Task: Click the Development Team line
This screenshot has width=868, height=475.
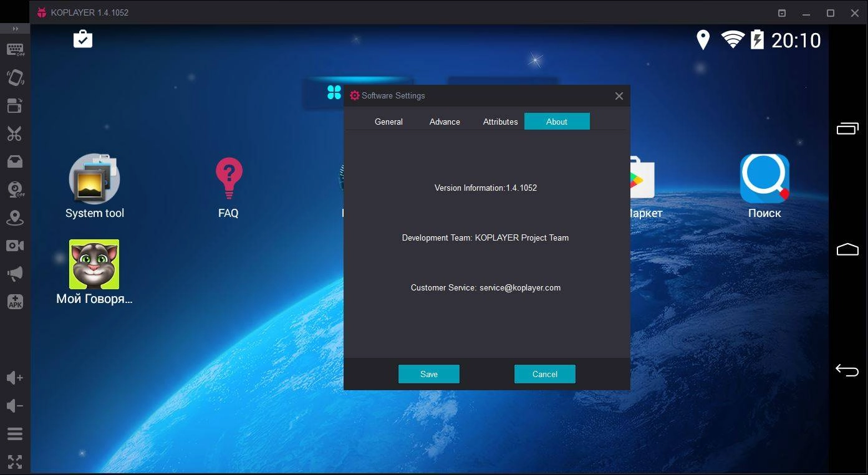Action: pos(485,238)
